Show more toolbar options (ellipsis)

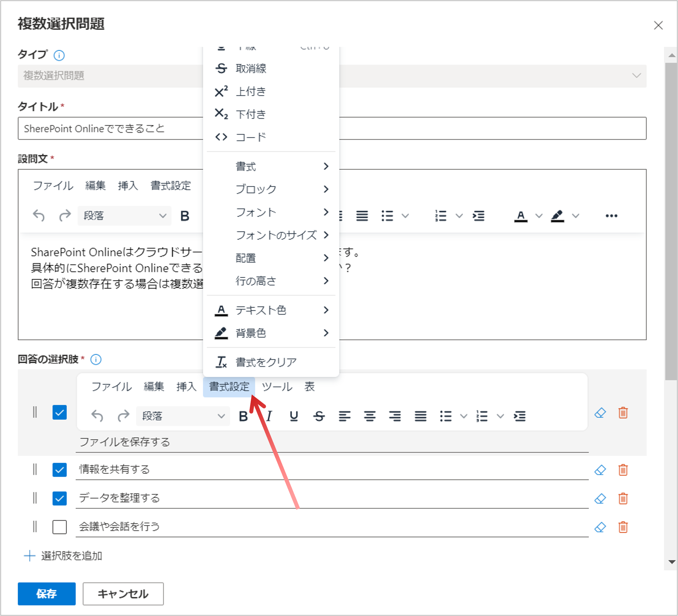click(611, 216)
